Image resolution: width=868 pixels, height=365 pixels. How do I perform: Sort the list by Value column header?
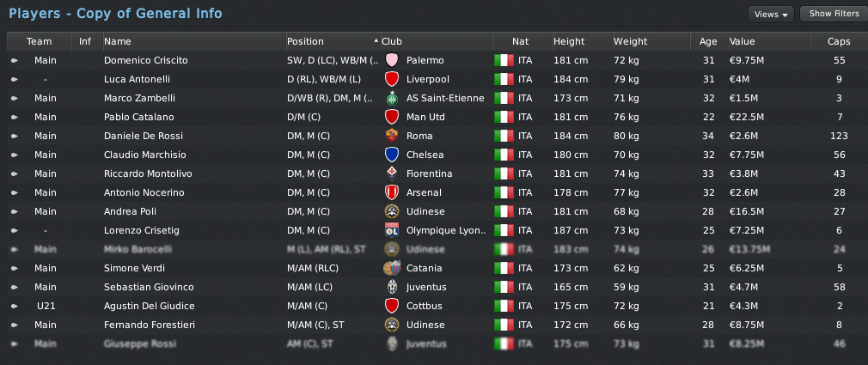pos(741,41)
